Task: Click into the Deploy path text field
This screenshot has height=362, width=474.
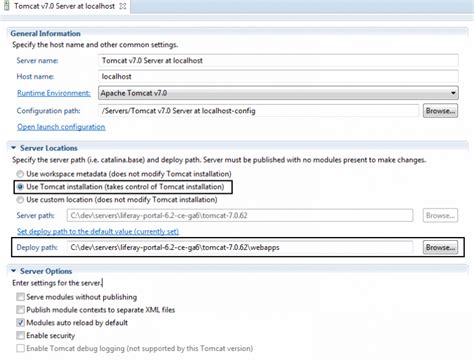Action: click(x=240, y=247)
